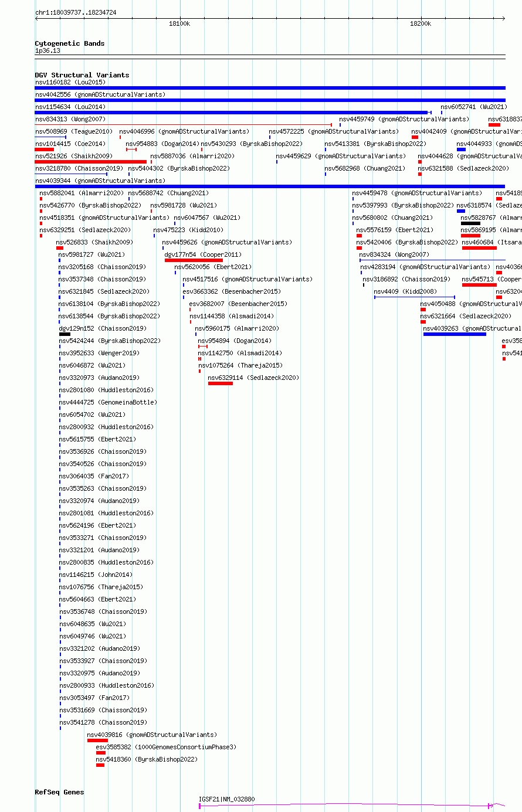522x812 pixels.
Task: Click the chr1:18039737..18234724 coordinates label
Action: point(76,12)
